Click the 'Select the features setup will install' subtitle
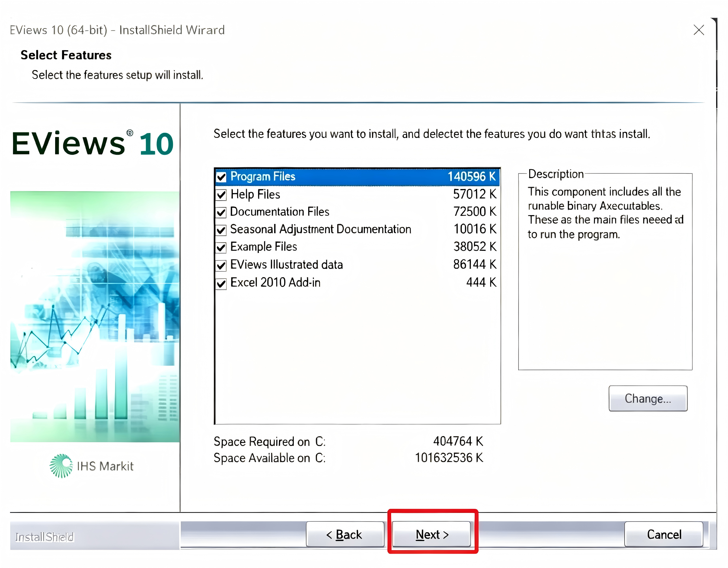 tap(117, 75)
